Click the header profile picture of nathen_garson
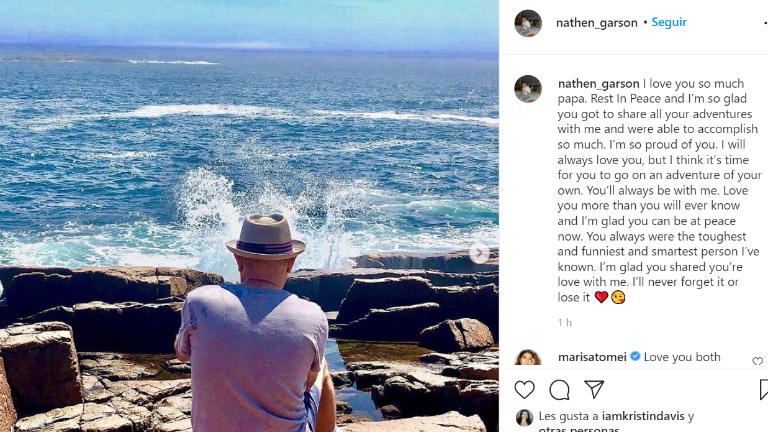Image resolution: width=768 pixels, height=432 pixels. click(x=528, y=23)
